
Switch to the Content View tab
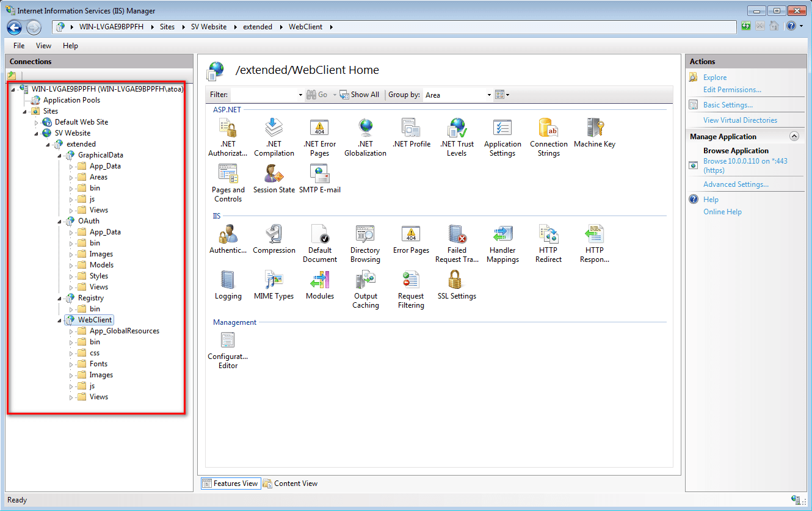291,484
